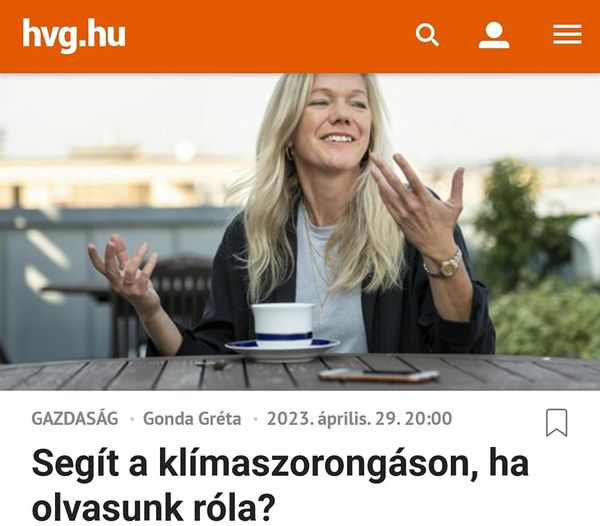Click the 2023. április 29. 20:00 timestamp
Viewport: 600px width, 526px height.
[x=359, y=419]
